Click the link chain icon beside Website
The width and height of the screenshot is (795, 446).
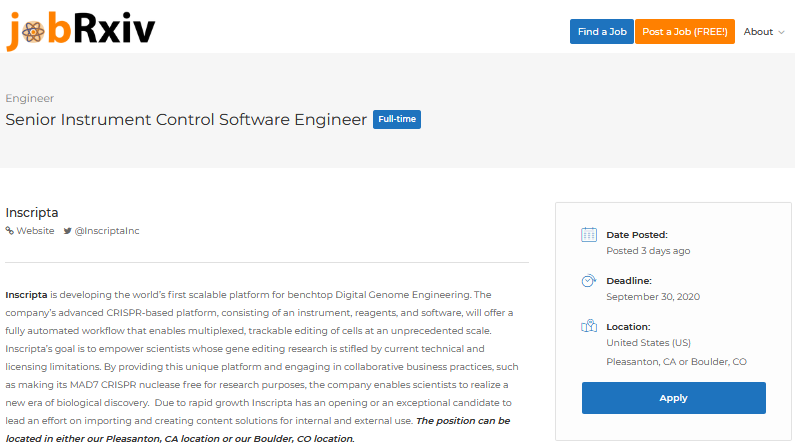(x=10, y=231)
